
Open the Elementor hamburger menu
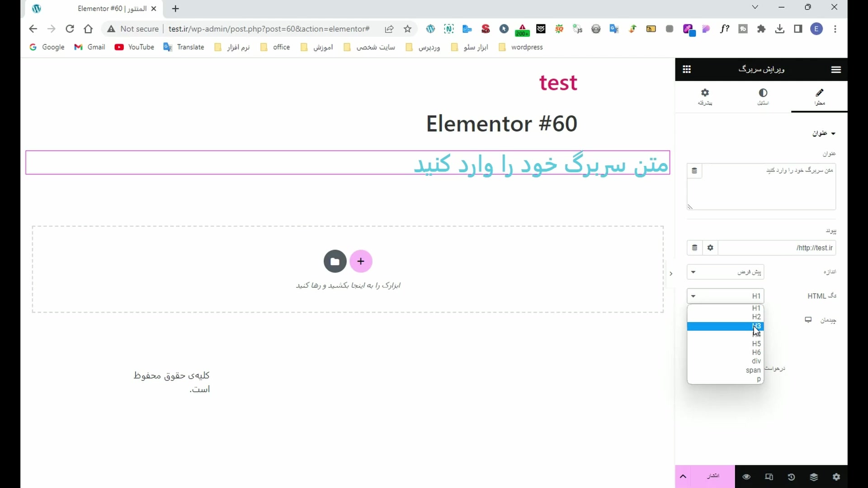click(x=836, y=69)
